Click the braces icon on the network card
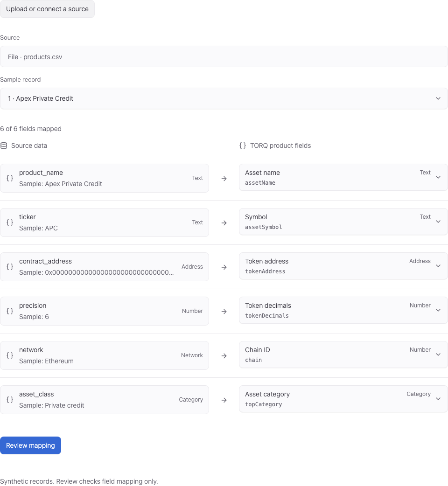448x486 pixels. click(10, 355)
